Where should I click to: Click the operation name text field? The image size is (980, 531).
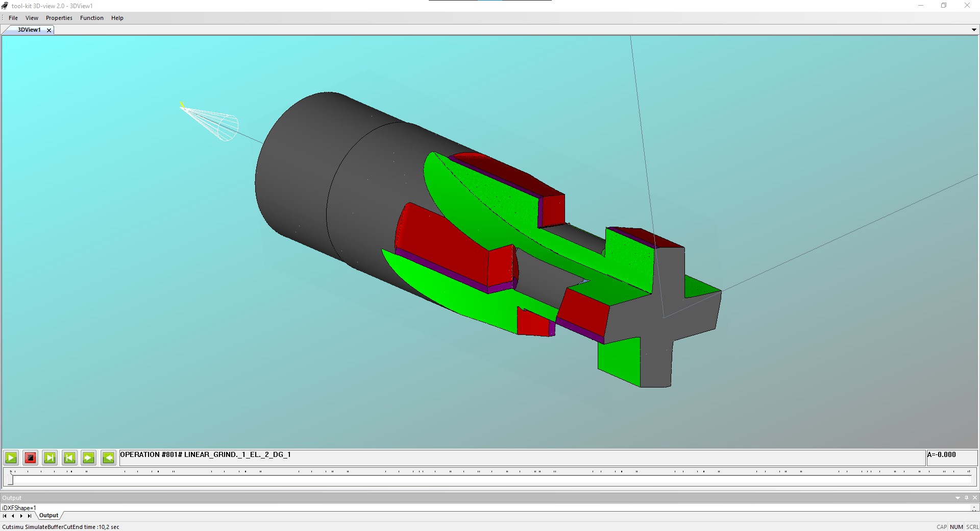pos(522,457)
